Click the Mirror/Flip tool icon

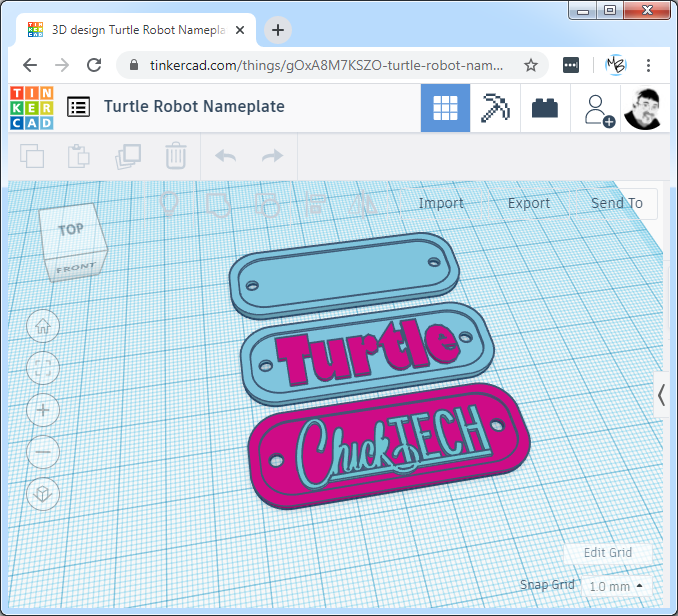363,203
